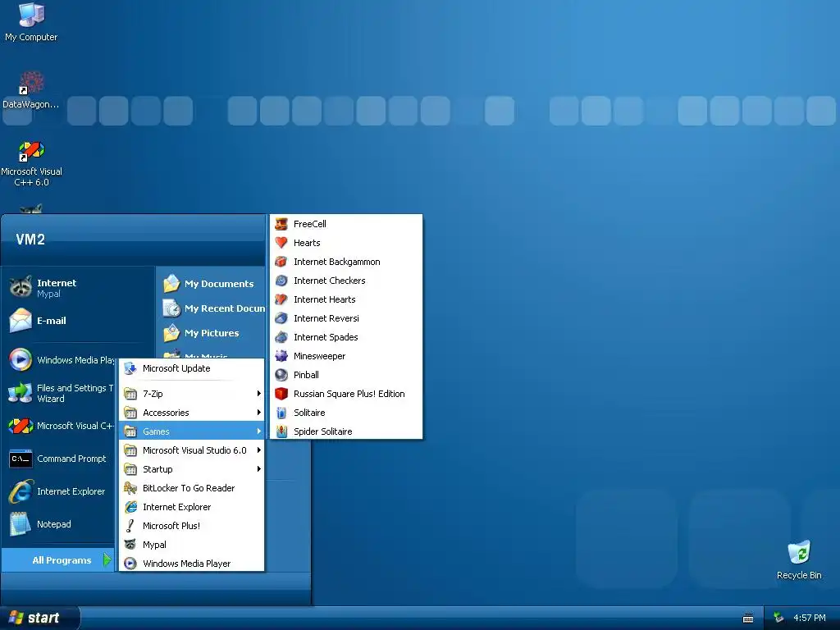Screen dimensions: 840x630
Task: Click the network connection tray icon
Action: [779, 618]
